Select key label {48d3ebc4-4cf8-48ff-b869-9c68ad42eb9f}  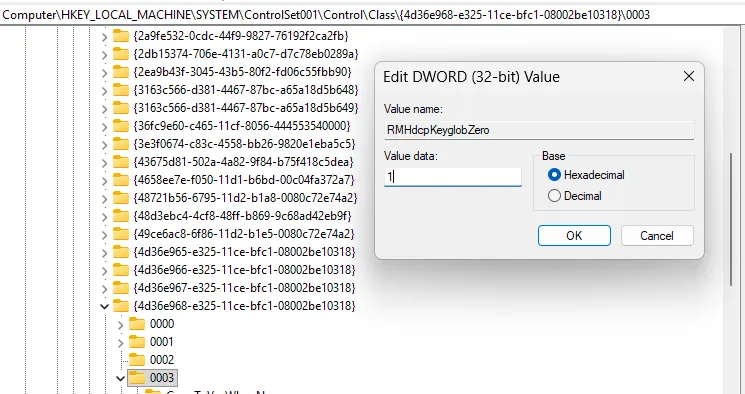[x=243, y=216]
